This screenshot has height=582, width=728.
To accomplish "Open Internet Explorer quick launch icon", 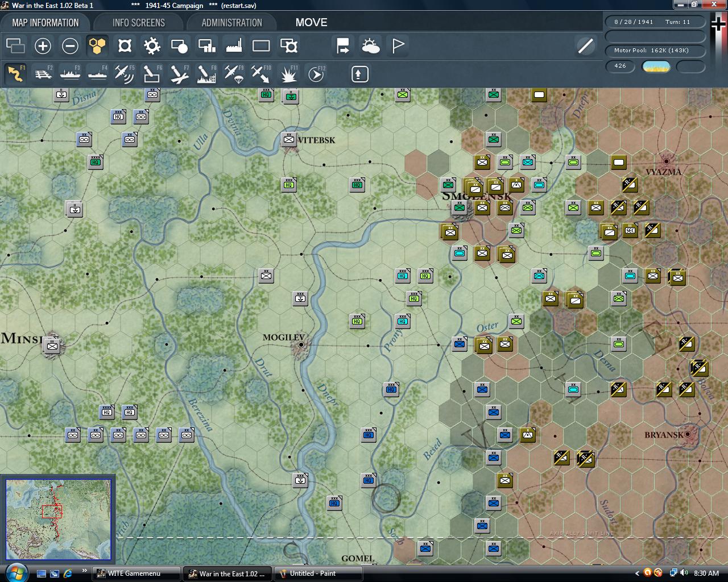I will pyautogui.click(x=68, y=573).
